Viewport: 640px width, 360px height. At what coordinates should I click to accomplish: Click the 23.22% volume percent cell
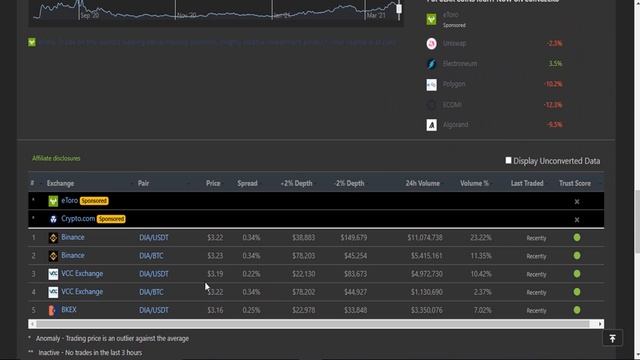(481, 238)
